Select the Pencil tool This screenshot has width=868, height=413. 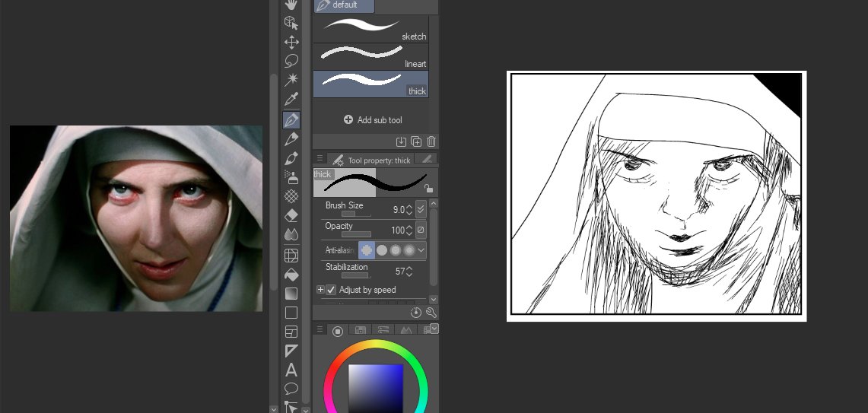click(291, 139)
